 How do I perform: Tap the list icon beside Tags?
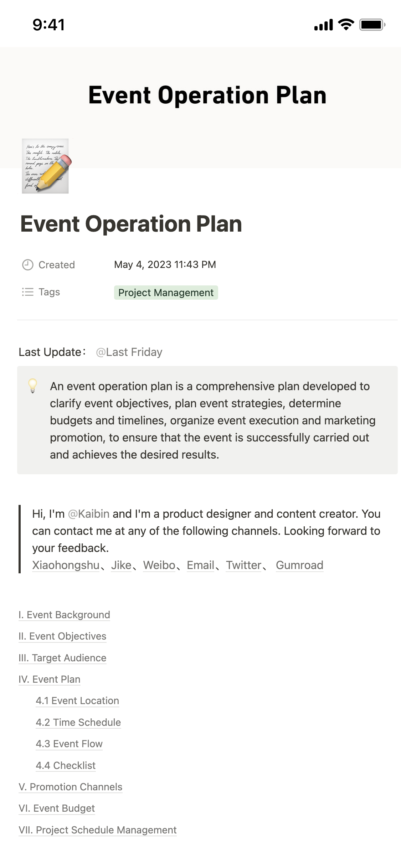(28, 292)
